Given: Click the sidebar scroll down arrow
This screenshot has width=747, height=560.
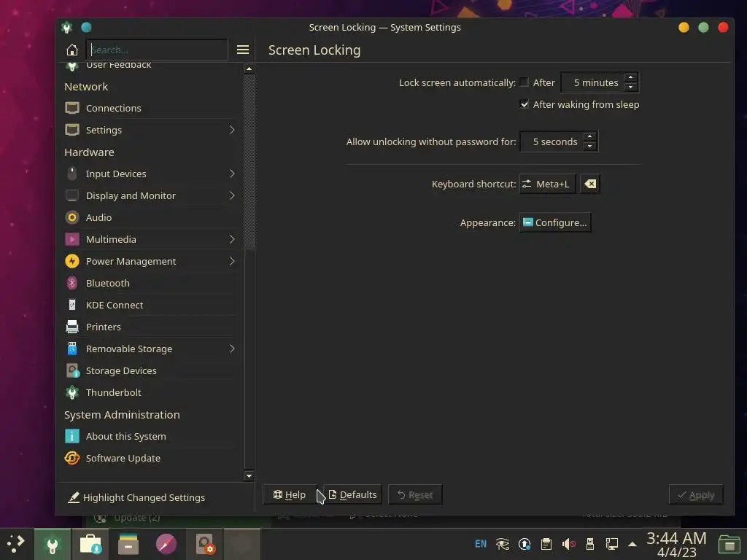Looking at the screenshot, I should [x=249, y=475].
